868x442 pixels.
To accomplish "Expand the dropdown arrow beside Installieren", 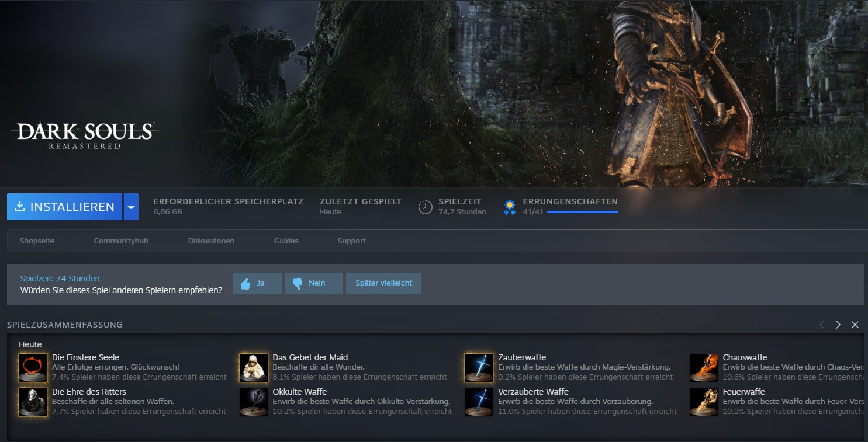I will 131,207.
